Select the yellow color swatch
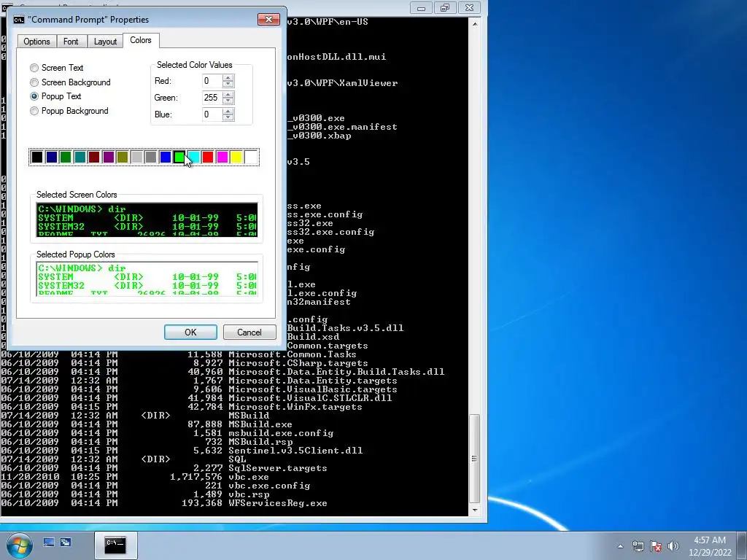This screenshot has width=747, height=560. coord(237,157)
